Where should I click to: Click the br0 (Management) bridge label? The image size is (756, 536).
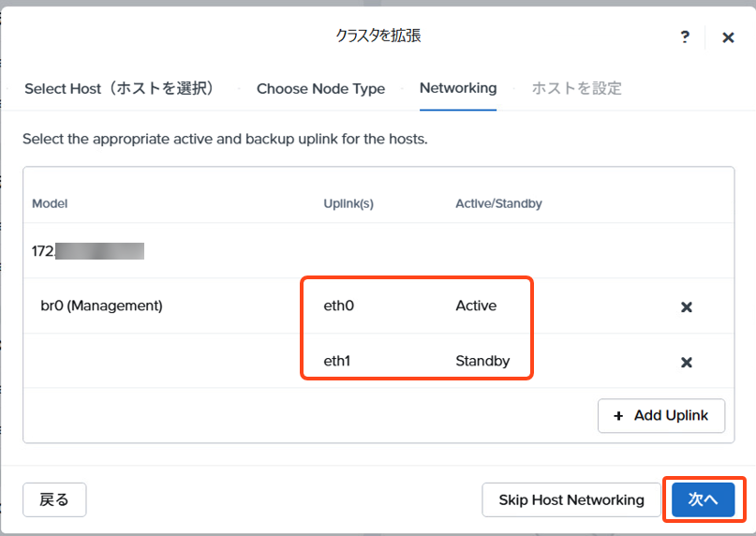tap(101, 305)
